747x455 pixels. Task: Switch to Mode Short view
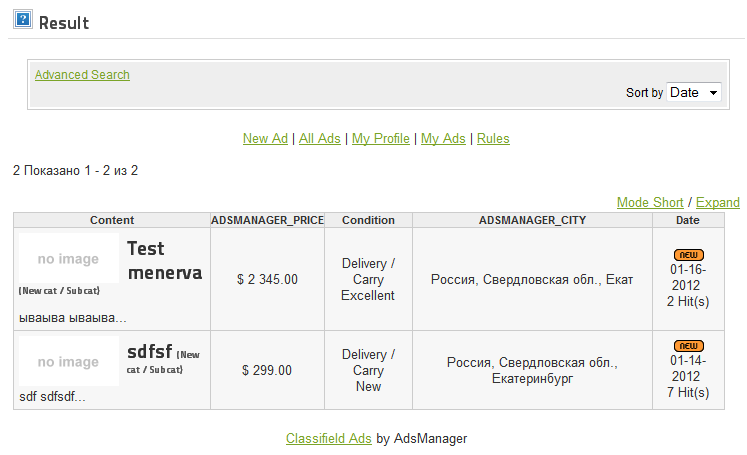tap(650, 202)
